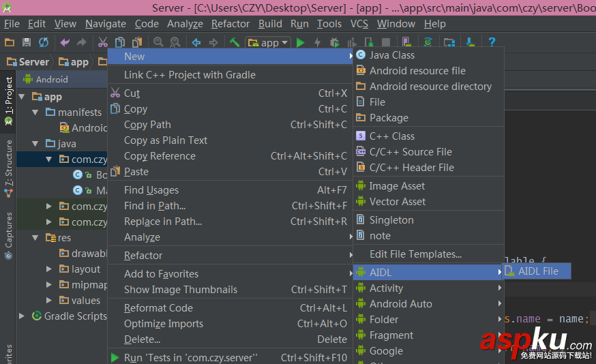
Task: Open the Structure side tool tab
Action: coord(9,164)
